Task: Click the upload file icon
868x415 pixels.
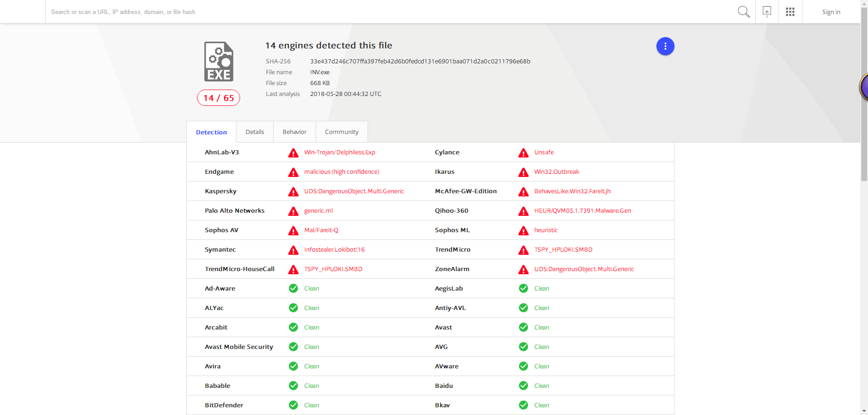Action: [767, 12]
